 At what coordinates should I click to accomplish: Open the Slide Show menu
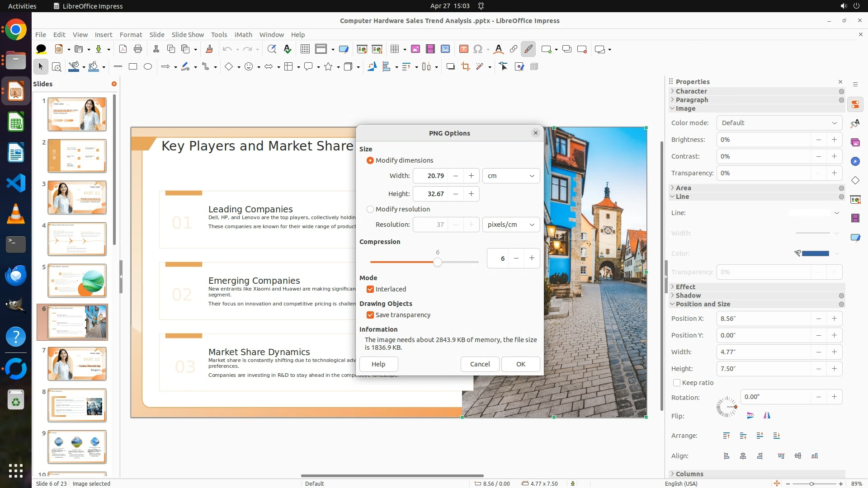coord(188,35)
